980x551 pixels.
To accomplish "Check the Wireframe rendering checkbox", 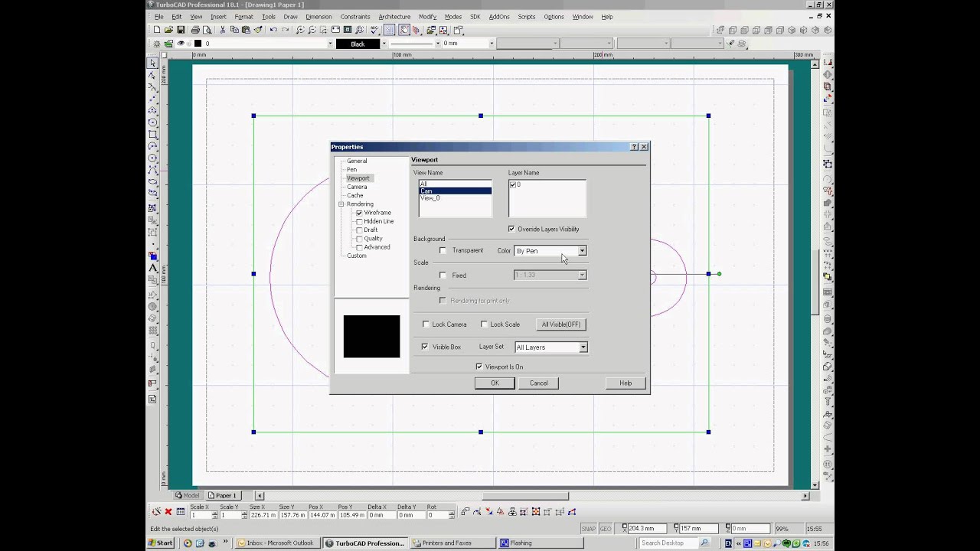I will pyautogui.click(x=359, y=213).
